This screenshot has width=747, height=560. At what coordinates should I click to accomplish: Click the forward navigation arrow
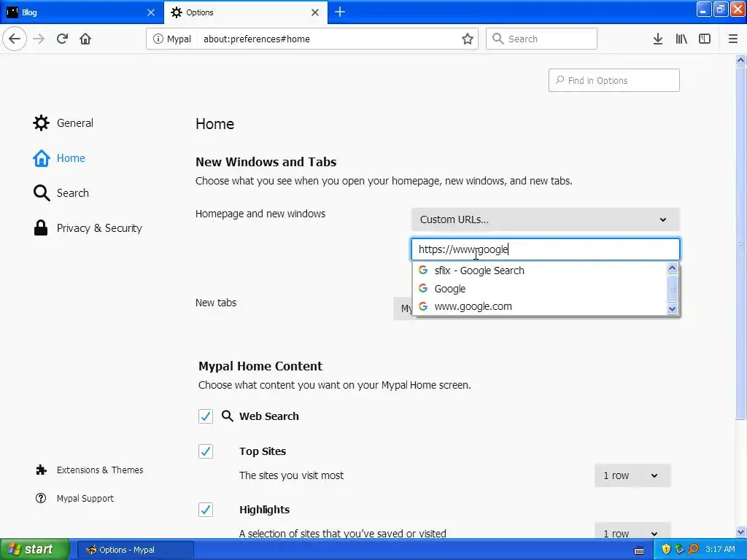[39, 39]
